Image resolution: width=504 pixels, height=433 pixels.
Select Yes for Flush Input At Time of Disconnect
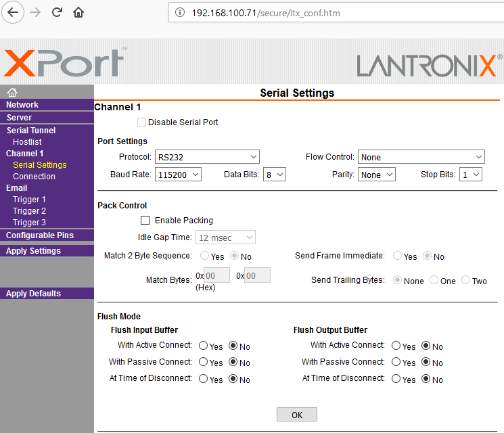coord(203,379)
